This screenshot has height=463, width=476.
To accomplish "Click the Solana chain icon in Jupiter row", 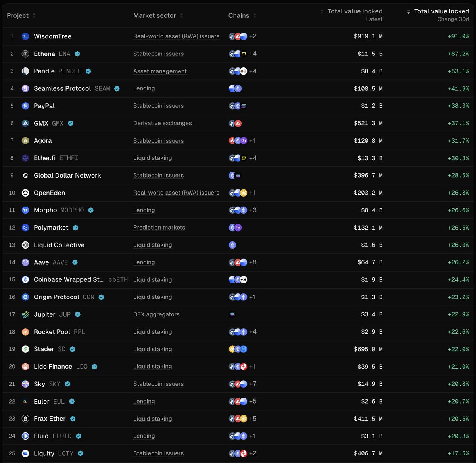I will [x=232, y=314].
